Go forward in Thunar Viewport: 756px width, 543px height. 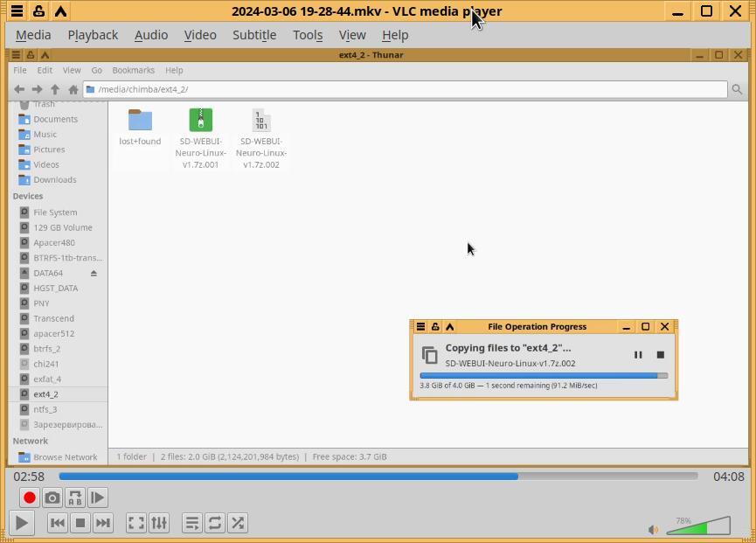tap(37, 89)
